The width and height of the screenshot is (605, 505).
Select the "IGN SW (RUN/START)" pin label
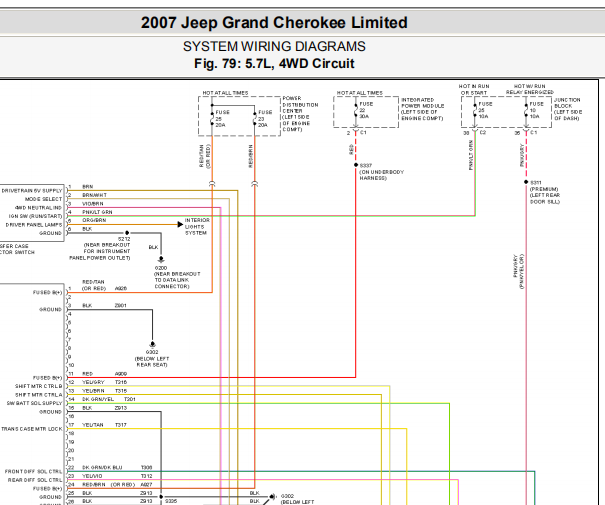(35, 216)
